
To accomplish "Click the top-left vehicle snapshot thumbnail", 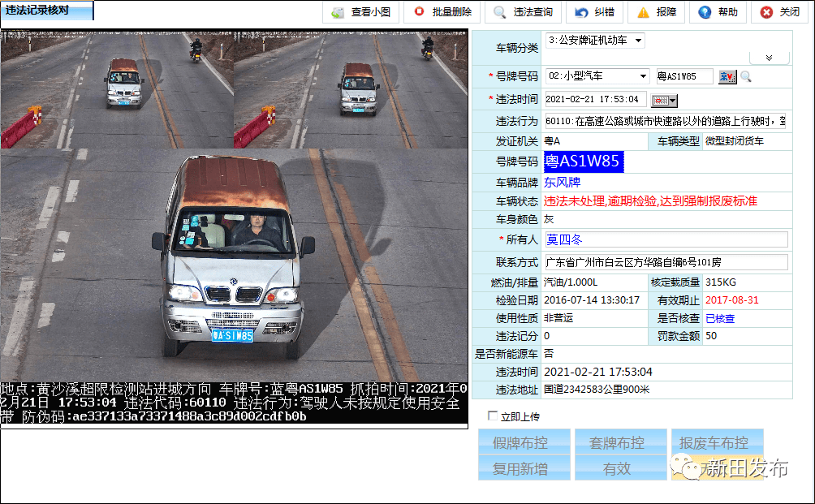I will (117, 89).
